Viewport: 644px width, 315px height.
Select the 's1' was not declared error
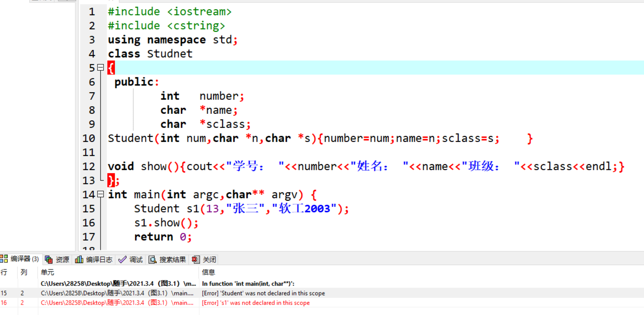tap(256, 303)
